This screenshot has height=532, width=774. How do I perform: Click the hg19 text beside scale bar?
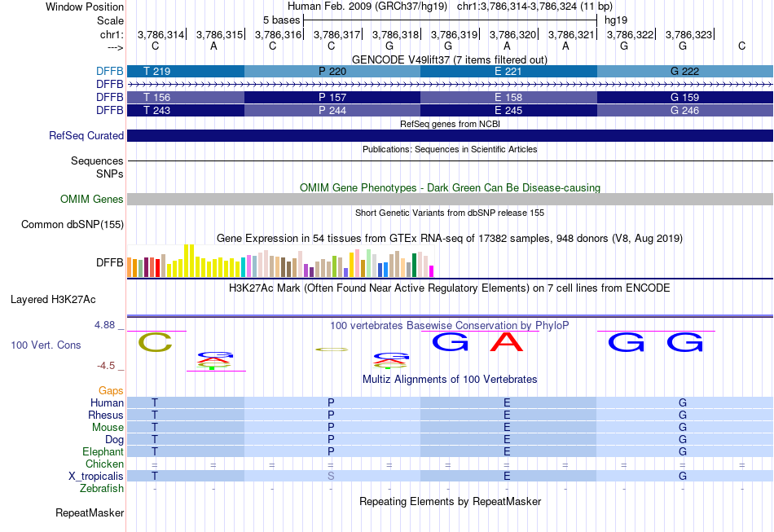click(x=616, y=20)
